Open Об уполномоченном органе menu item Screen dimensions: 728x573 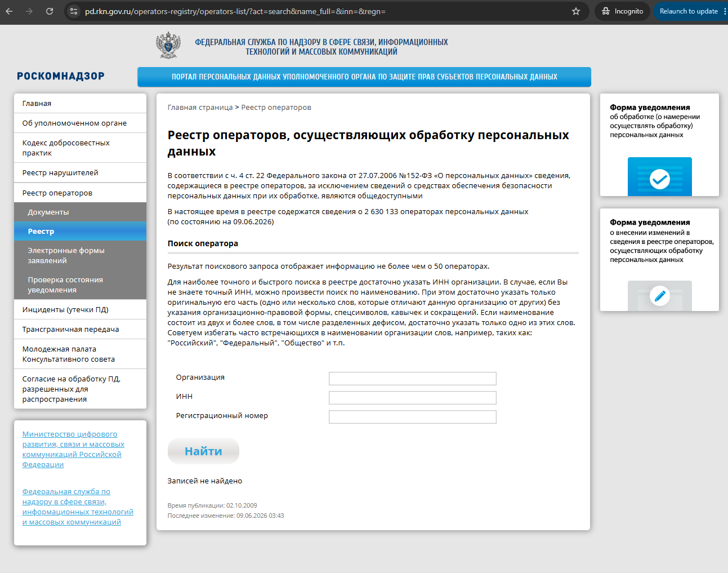[80, 123]
